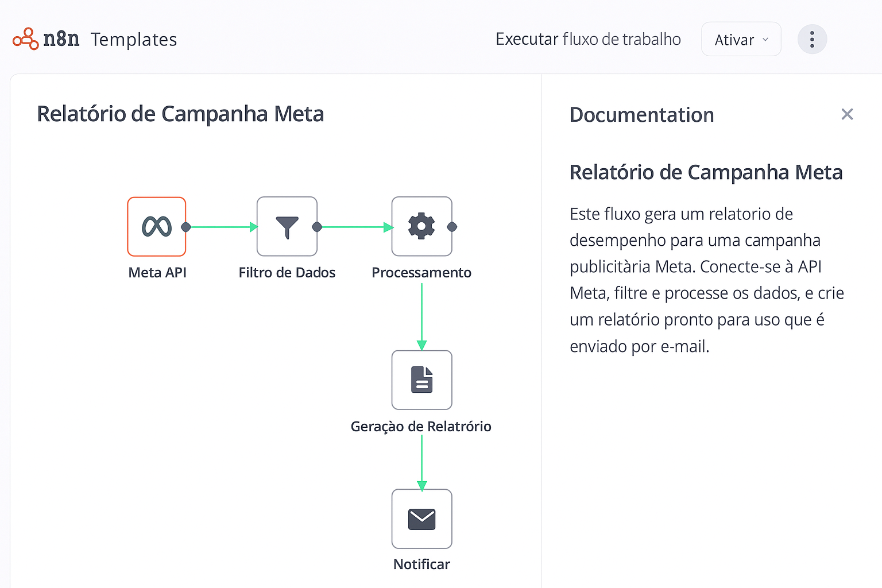882x588 pixels.
Task: Click the Meta API node icon
Action: coord(157,227)
